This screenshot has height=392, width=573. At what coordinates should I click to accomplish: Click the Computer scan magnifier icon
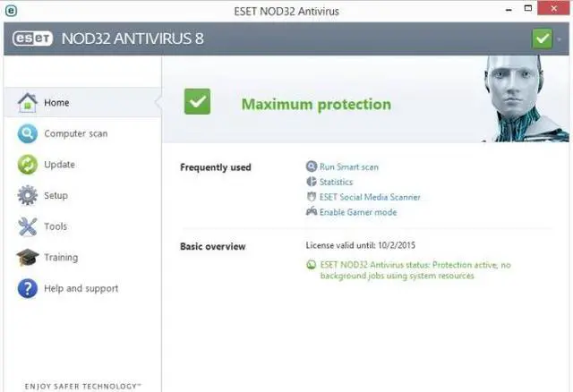(28, 134)
